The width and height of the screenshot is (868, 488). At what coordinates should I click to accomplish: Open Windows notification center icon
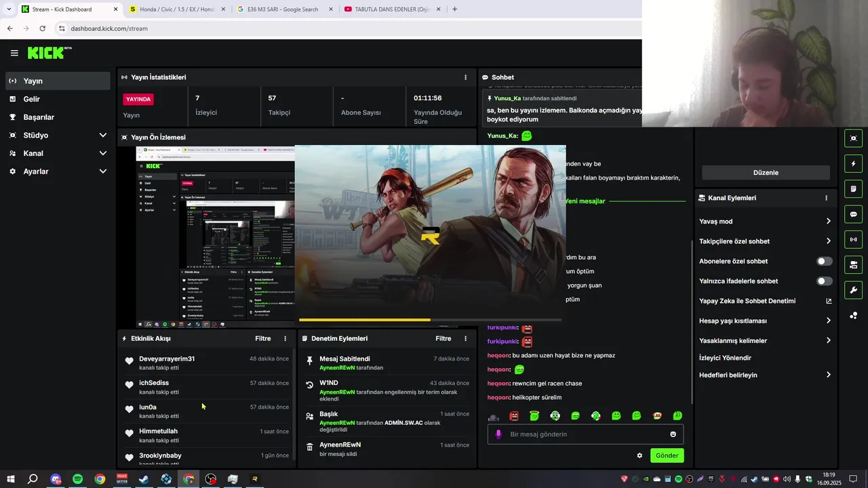tap(854, 479)
